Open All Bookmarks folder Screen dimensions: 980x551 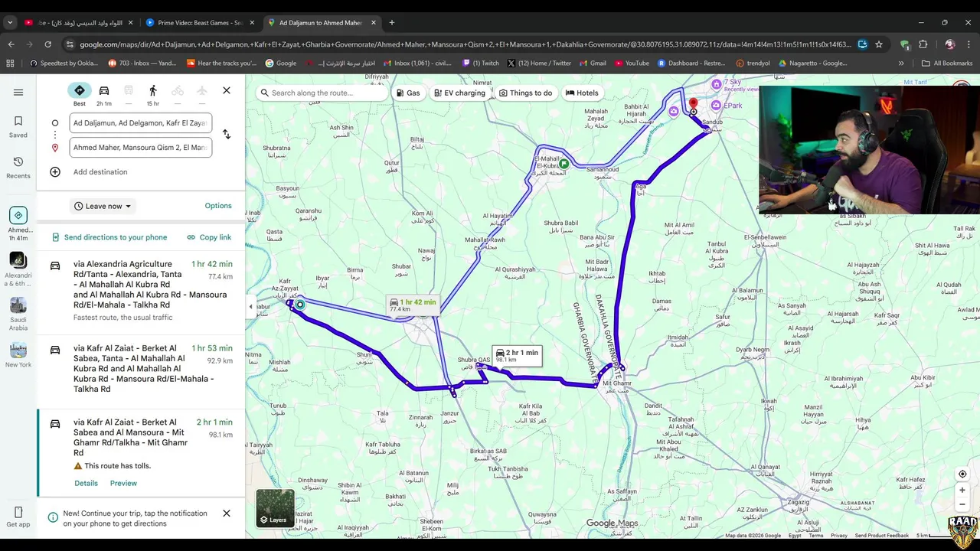pyautogui.click(x=947, y=64)
